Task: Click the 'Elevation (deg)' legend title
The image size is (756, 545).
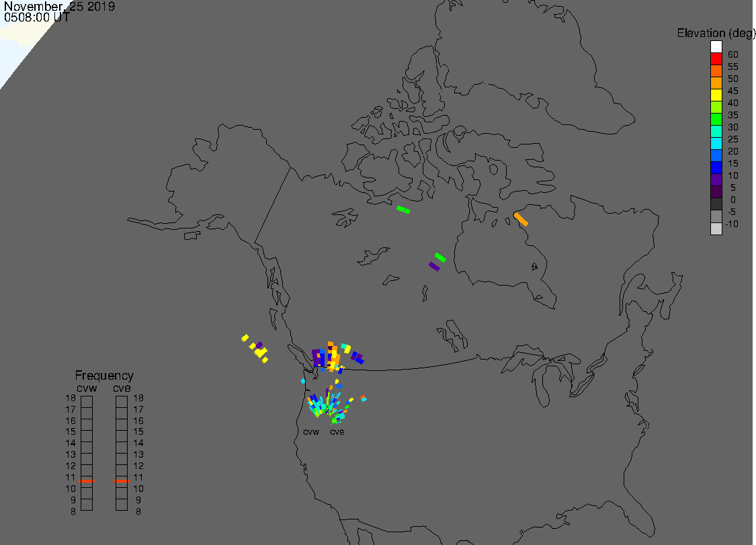Action: tap(716, 33)
